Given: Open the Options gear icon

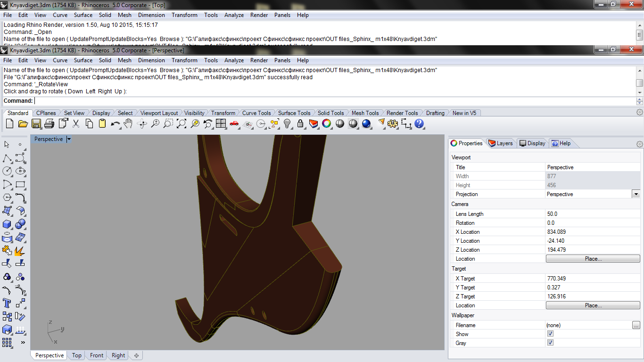Looking at the screenshot, I should (393, 123).
